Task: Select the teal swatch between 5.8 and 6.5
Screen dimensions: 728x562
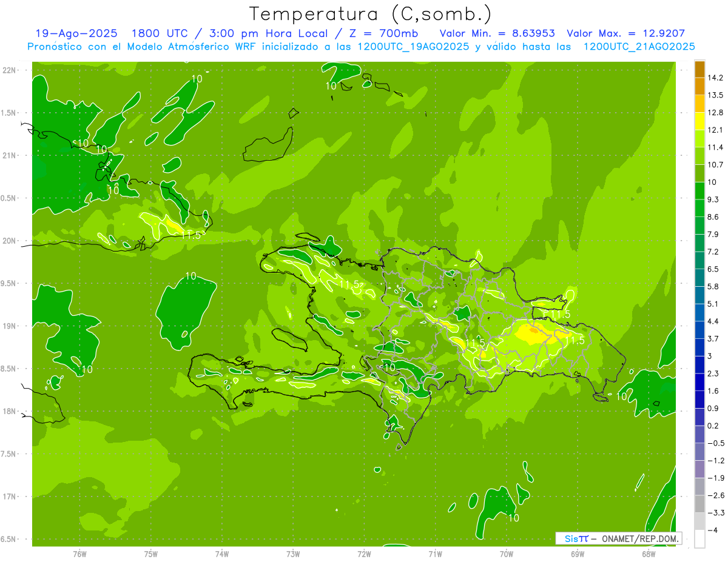Action: coord(699,278)
